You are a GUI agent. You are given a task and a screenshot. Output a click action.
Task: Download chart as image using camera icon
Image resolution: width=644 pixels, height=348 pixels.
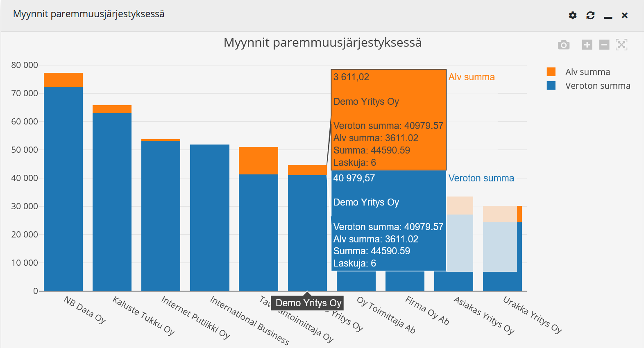pos(564,45)
